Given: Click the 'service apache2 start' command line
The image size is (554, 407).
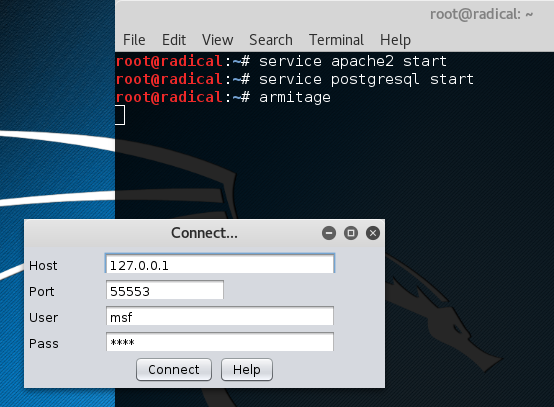Looking at the screenshot, I should (x=353, y=61).
